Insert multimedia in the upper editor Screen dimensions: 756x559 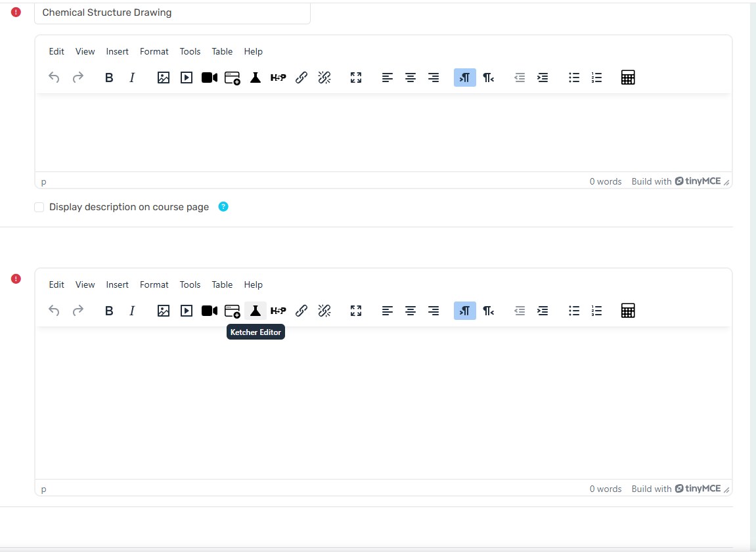pyautogui.click(x=187, y=78)
